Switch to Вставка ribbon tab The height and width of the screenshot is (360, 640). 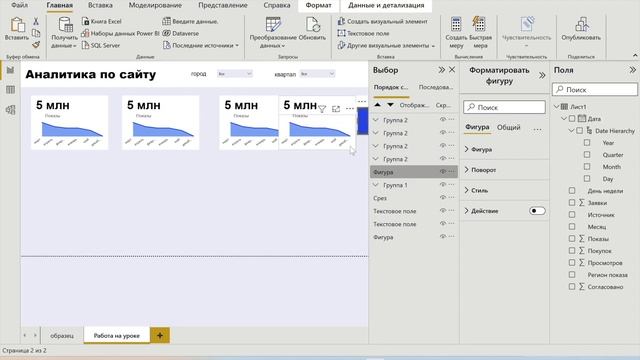(100, 5)
